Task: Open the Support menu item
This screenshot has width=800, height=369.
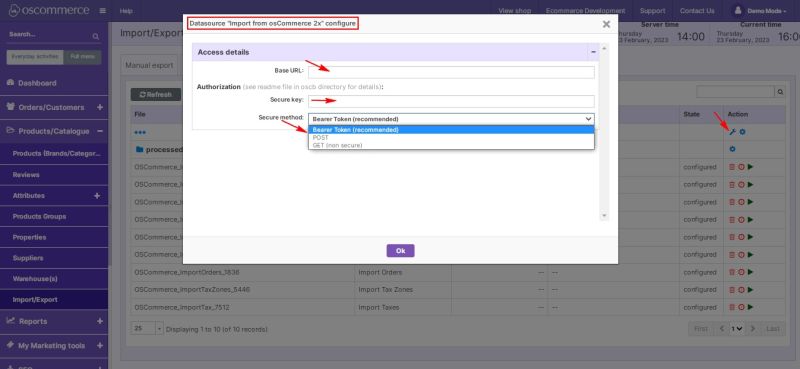Action: pyautogui.click(x=652, y=11)
